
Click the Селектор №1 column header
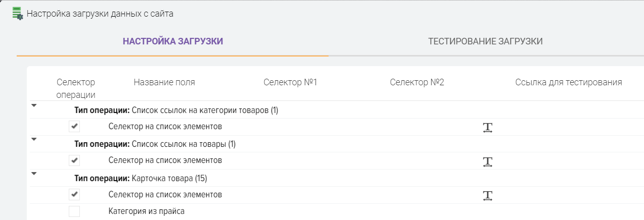[290, 82]
